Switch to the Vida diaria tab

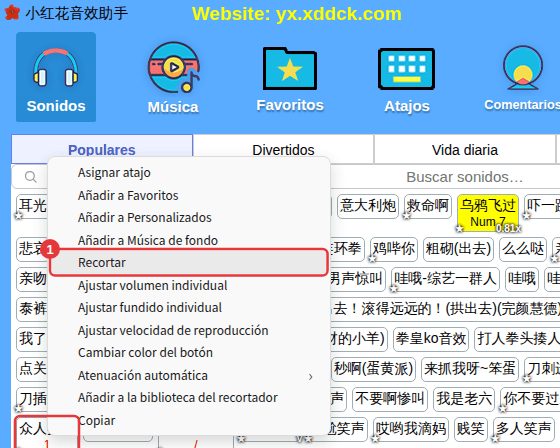(x=465, y=150)
